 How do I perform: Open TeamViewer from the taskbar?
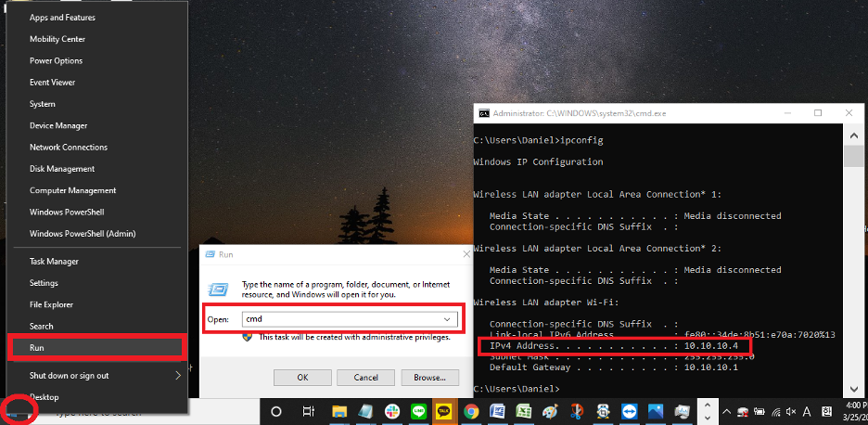point(630,411)
